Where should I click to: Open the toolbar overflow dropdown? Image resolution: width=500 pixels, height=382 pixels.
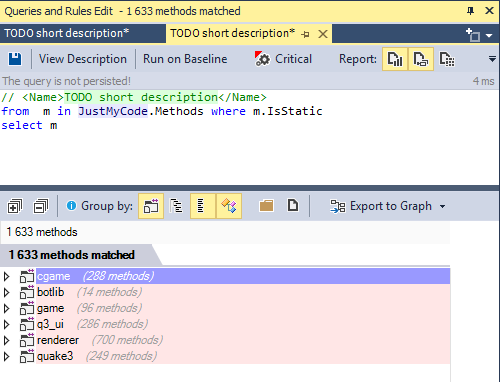point(492,59)
